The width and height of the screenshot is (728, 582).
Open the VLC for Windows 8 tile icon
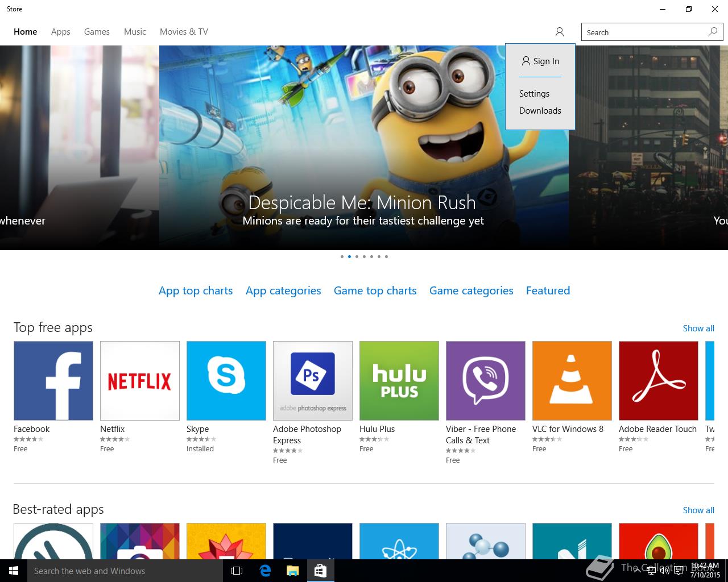tap(572, 381)
